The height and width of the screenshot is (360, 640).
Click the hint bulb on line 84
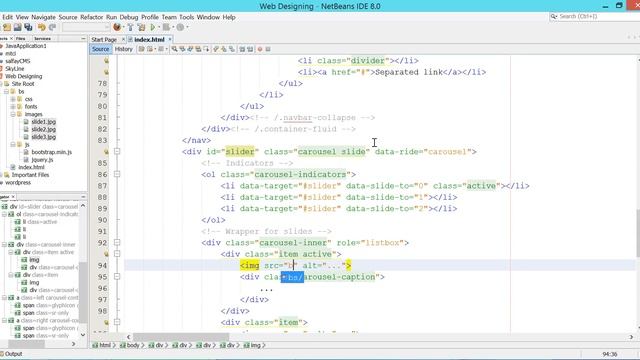106,152
